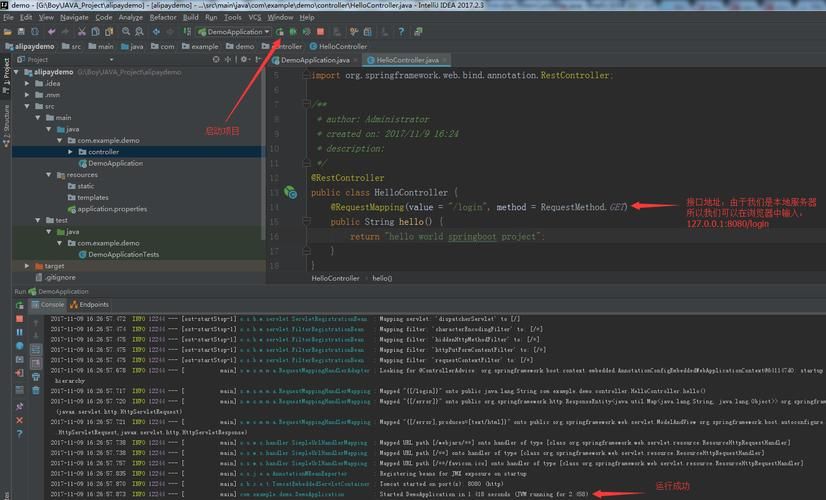
Task: Open the Refactor menu
Action: coord(162,17)
